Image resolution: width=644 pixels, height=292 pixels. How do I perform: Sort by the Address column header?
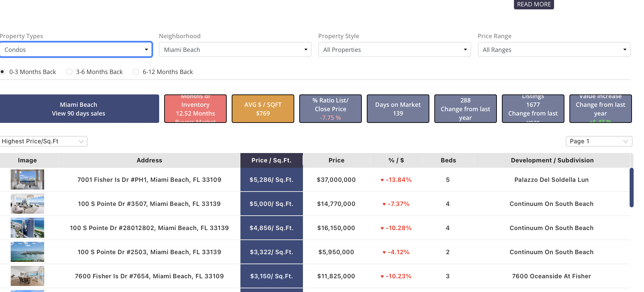tap(149, 160)
